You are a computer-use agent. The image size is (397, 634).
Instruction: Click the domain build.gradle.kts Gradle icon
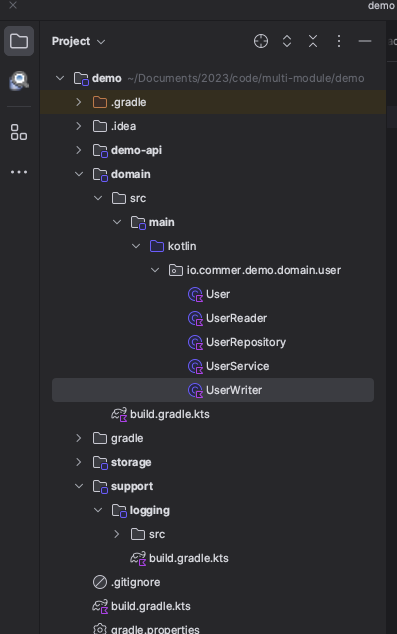119,414
